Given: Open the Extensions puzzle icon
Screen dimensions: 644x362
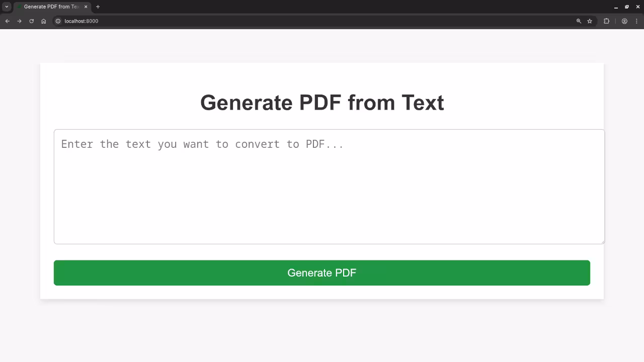Looking at the screenshot, I should click(x=606, y=21).
